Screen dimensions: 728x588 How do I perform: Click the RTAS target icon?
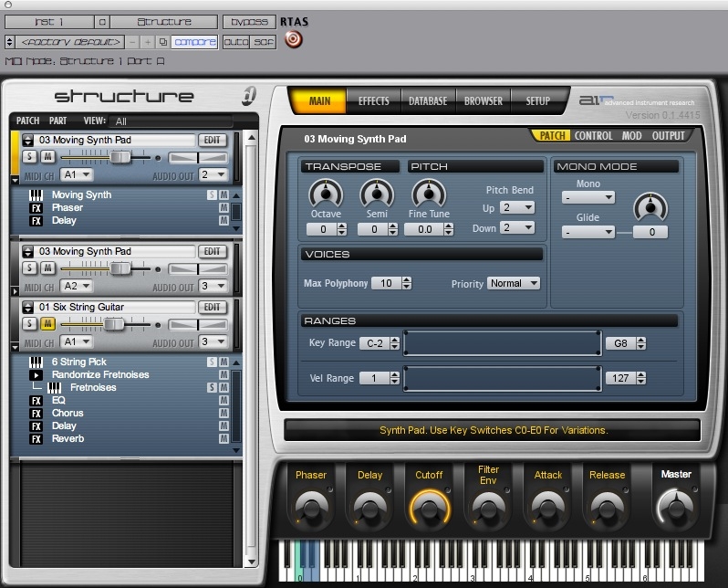[x=294, y=39]
